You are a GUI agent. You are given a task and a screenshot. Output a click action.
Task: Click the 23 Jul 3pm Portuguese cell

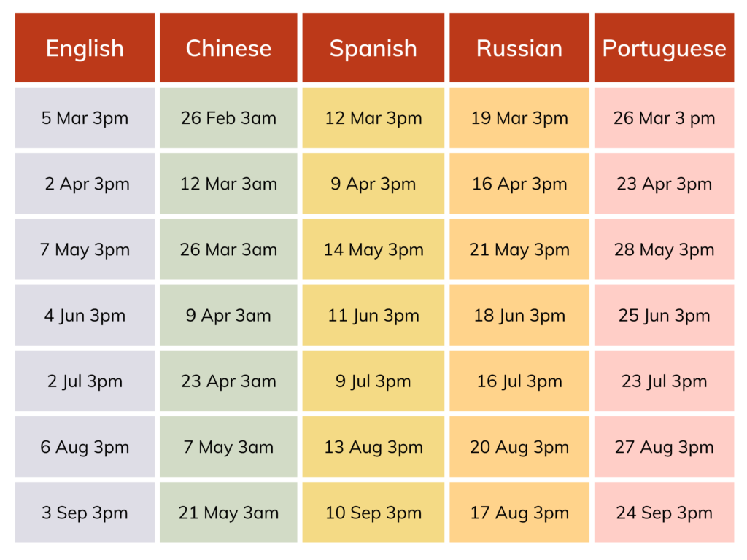tap(664, 381)
